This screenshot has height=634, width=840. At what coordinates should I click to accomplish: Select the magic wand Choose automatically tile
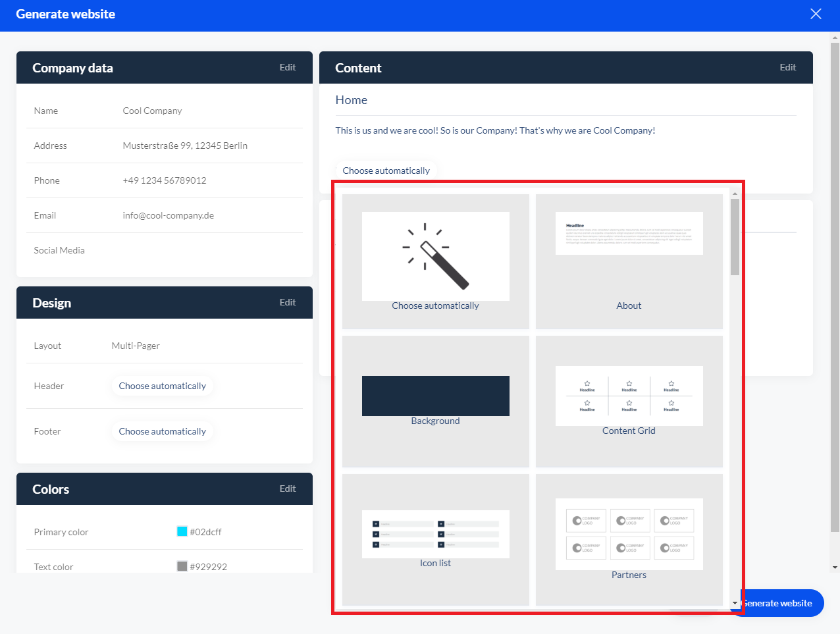click(x=435, y=261)
